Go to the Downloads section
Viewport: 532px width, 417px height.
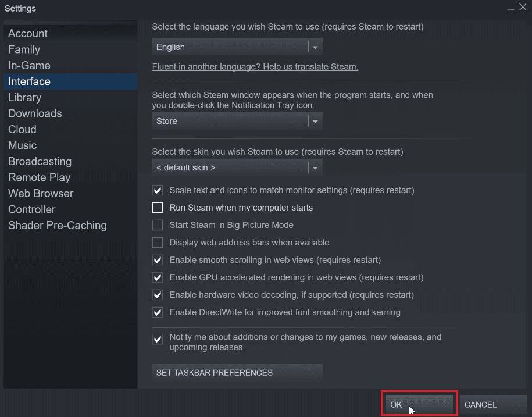(35, 113)
